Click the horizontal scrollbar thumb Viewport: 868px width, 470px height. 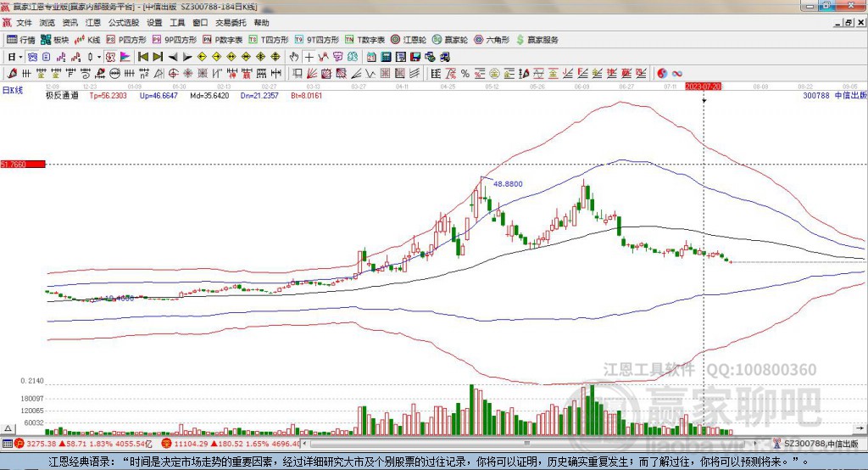click(526, 444)
